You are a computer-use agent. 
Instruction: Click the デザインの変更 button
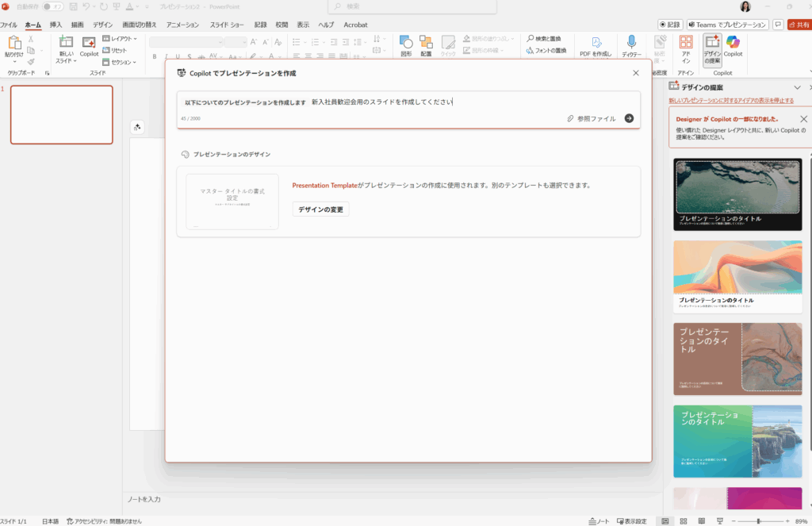pyautogui.click(x=320, y=209)
